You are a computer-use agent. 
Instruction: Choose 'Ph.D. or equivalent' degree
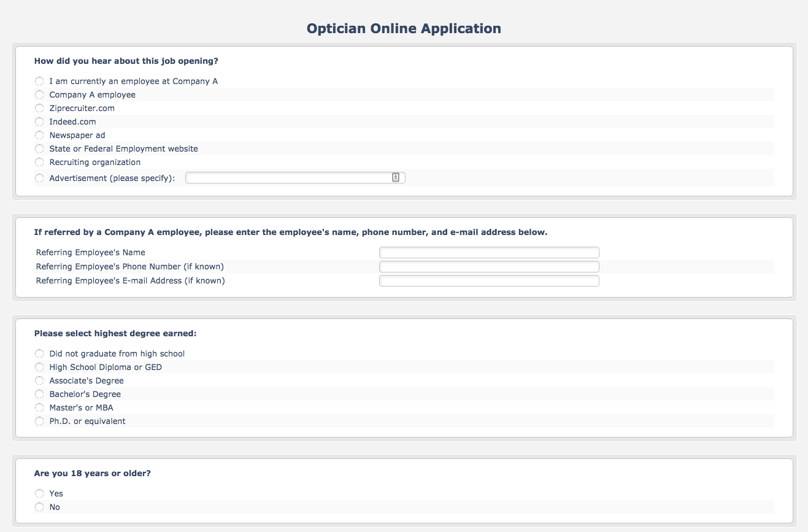tap(39, 421)
